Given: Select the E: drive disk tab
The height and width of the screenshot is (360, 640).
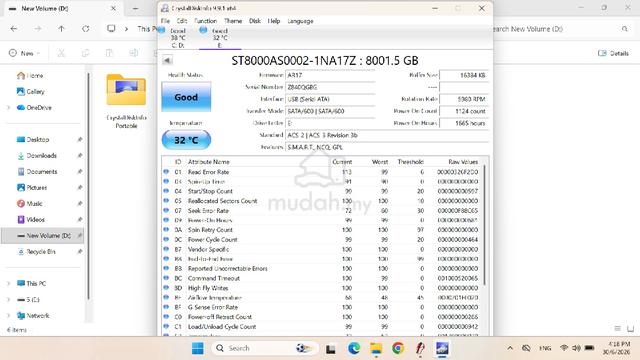Looking at the screenshot, I should pos(220,38).
